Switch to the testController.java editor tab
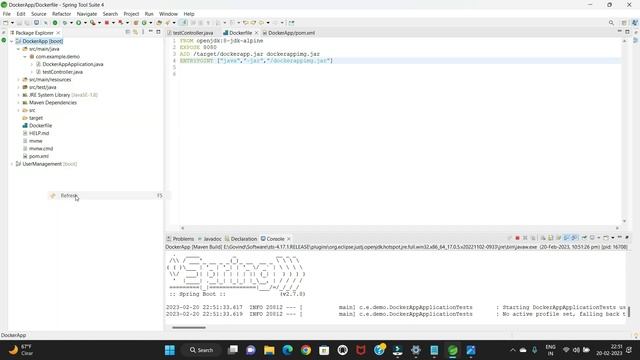 tap(190, 33)
